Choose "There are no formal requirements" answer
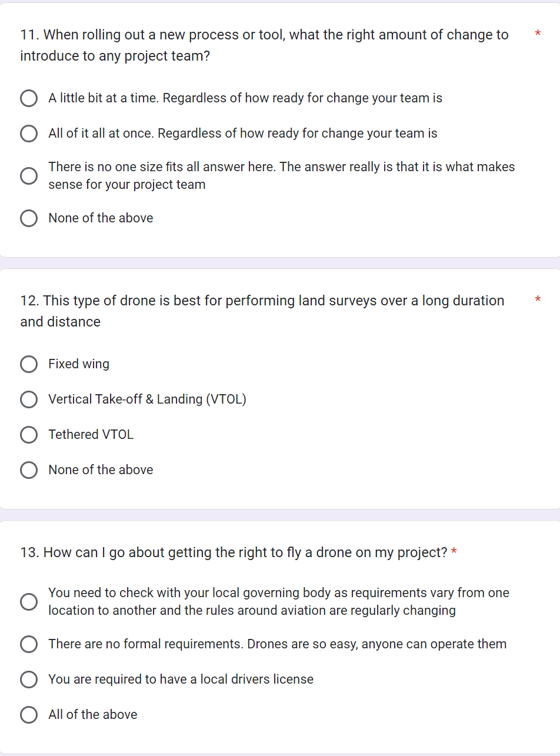Viewport: 560px width, 756px height. pyautogui.click(x=29, y=644)
